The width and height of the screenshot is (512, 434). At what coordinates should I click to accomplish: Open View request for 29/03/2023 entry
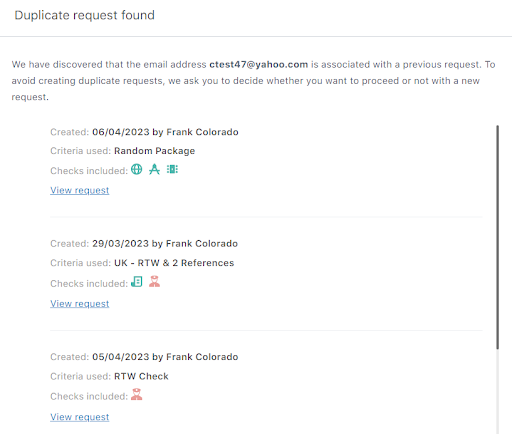pos(80,304)
